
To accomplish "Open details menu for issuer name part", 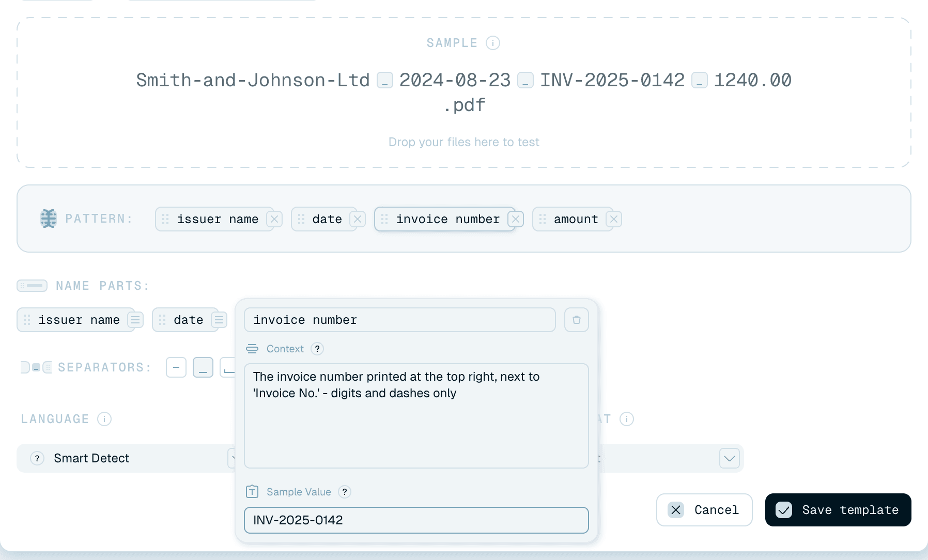I will (135, 320).
